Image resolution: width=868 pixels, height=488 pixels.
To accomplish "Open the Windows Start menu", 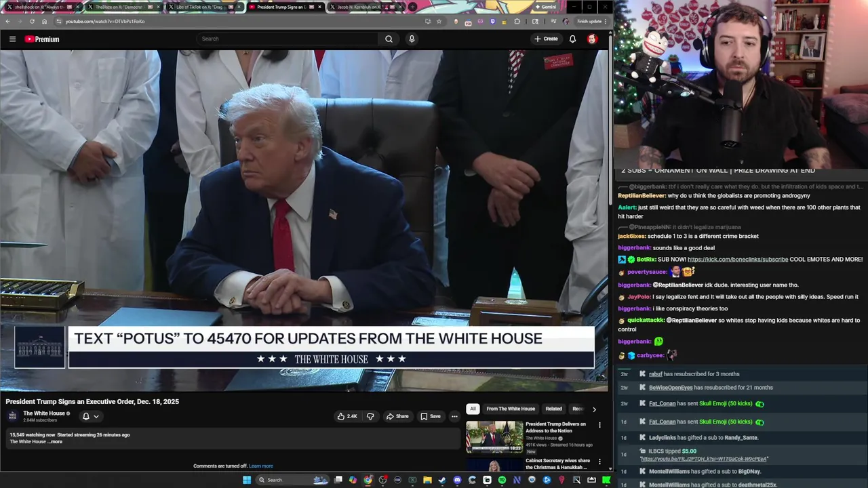I will pyautogui.click(x=247, y=480).
